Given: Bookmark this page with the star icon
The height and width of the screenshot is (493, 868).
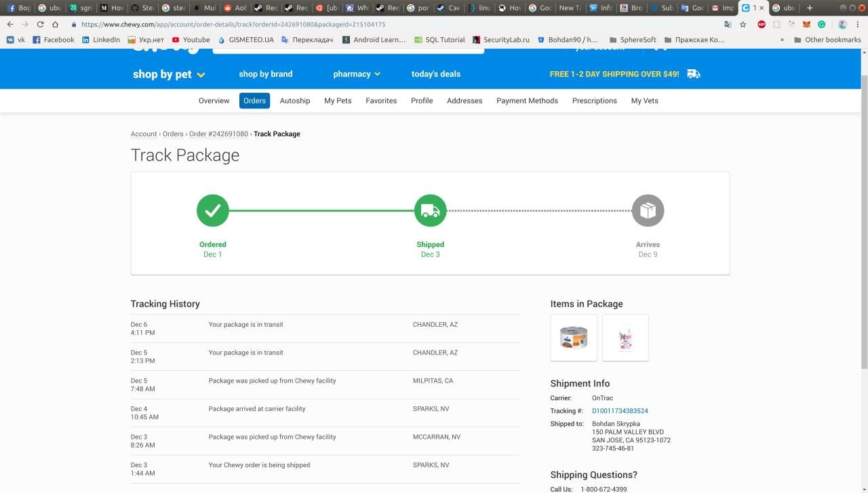Looking at the screenshot, I should click(743, 24).
